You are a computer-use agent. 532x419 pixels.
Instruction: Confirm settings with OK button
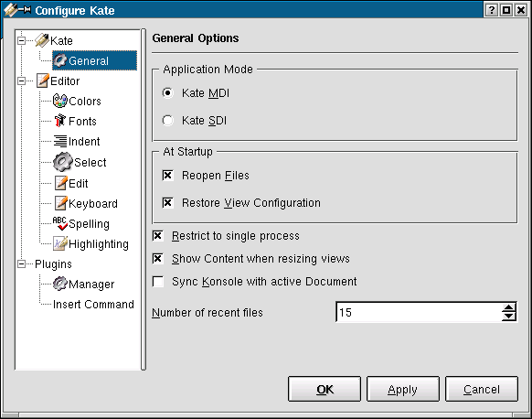click(325, 389)
